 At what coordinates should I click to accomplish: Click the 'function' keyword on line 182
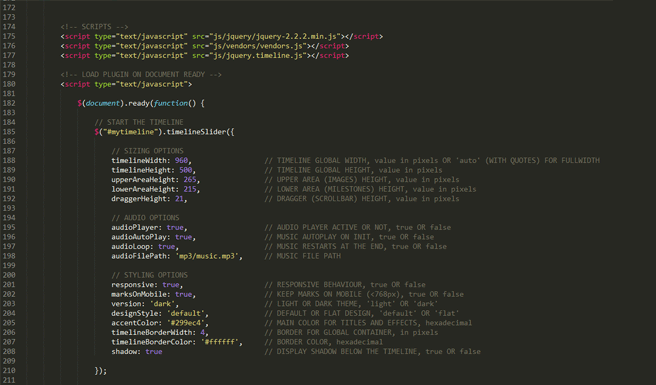pyautogui.click(x=171, y=103)
